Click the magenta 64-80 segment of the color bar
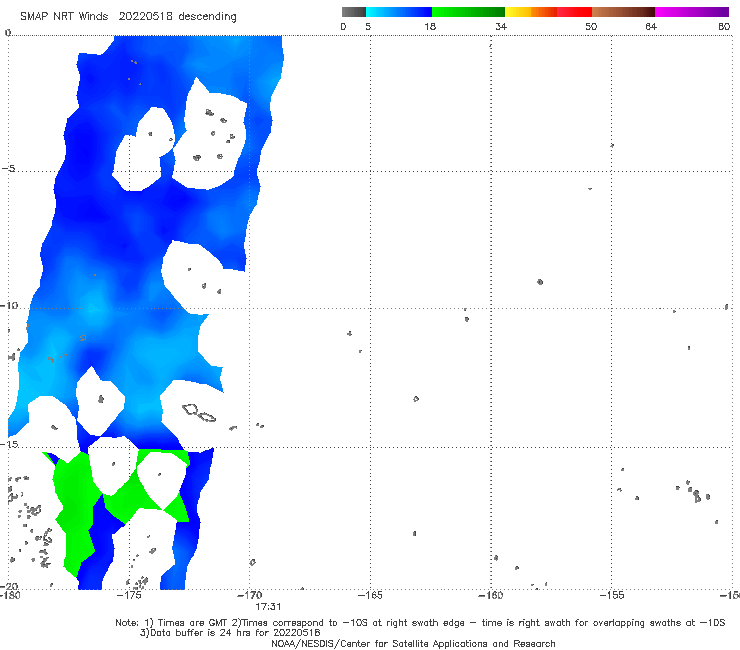This screenshot has width=740, height=650. point(692,12)
